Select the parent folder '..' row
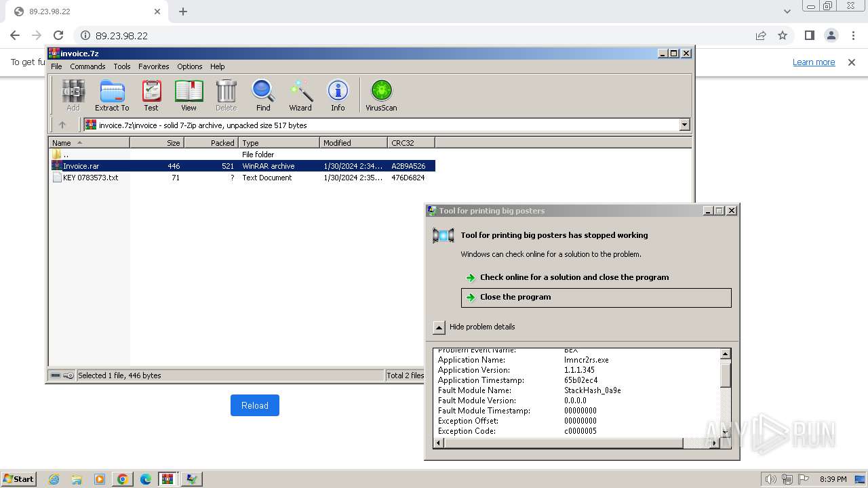This screenshot has width=868, height=488. coord(242,155)
